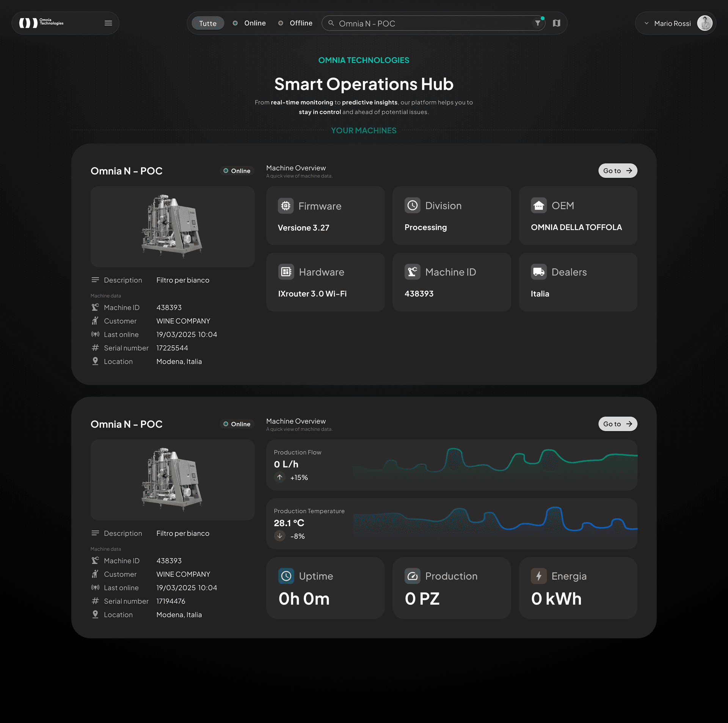Click the filter funnel icon in search bar
728x723 pixels.
click(537, 23)
